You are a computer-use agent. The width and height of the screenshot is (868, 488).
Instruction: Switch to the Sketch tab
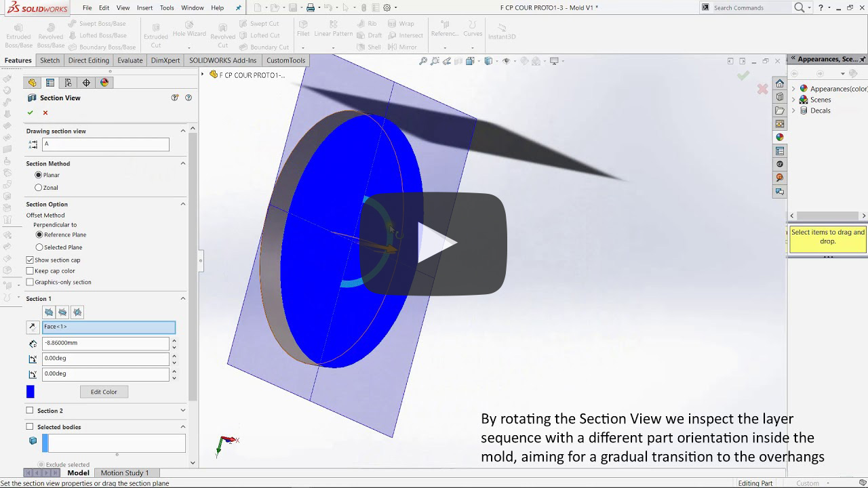[x=50, y=60]
